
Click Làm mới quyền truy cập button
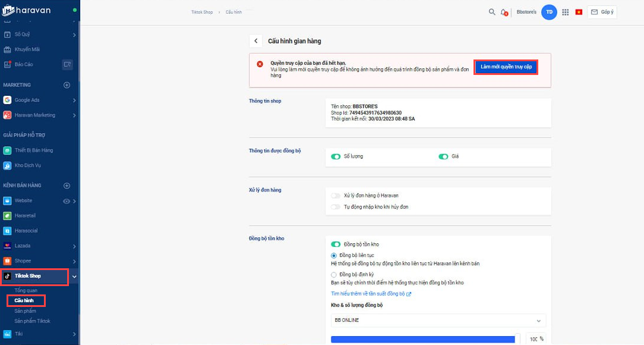pos(506,67)
